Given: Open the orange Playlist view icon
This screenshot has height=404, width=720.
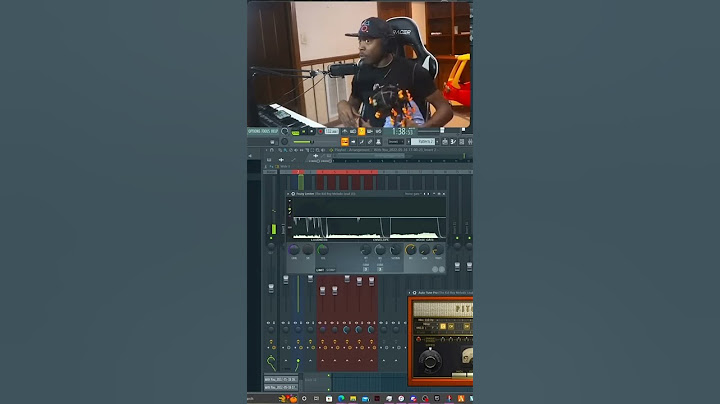Looking at the screenshot, I should (344, 142).
